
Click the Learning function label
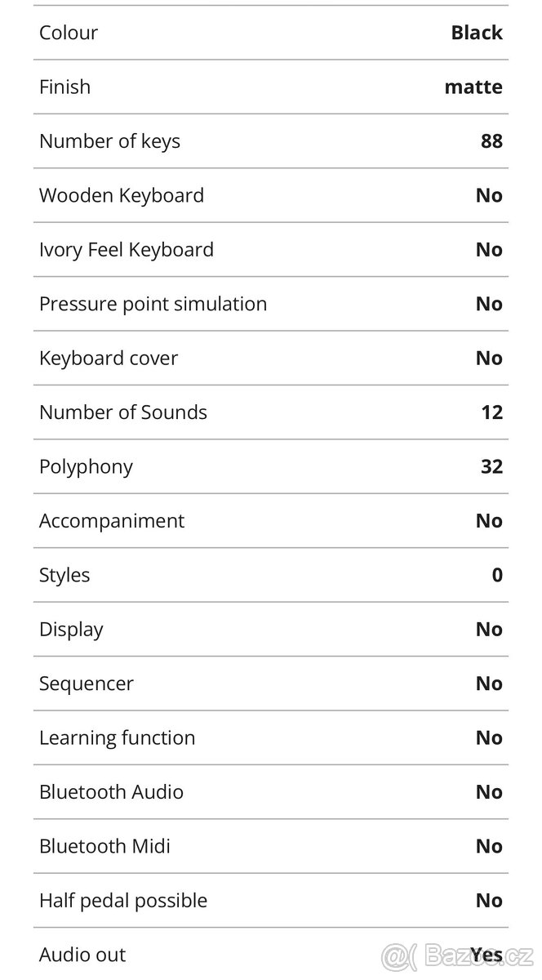coord(118,737)
